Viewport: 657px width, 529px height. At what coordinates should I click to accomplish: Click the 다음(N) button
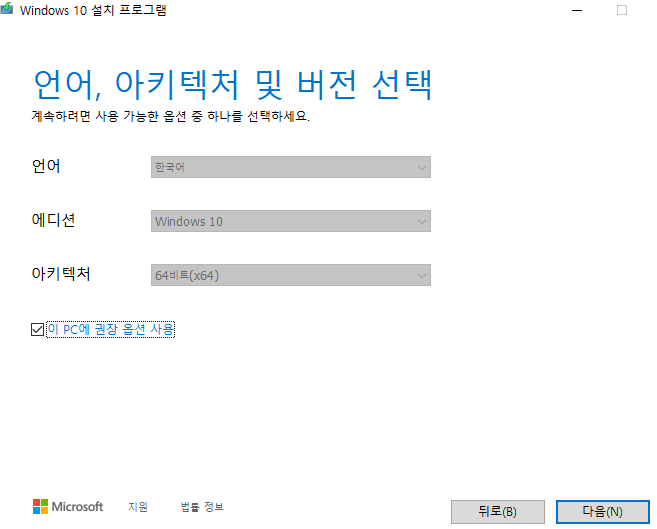point(603,512)
